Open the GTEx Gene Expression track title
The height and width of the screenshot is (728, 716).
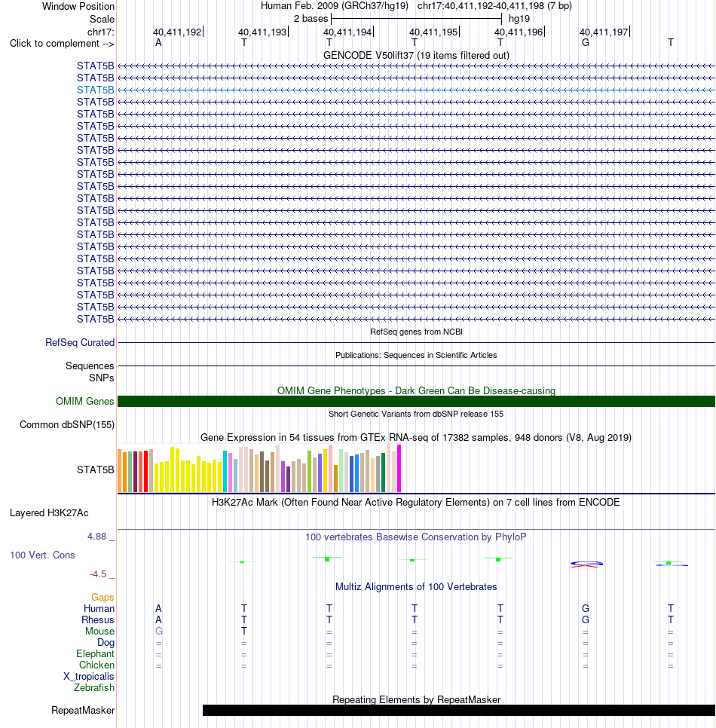[416, 437]
